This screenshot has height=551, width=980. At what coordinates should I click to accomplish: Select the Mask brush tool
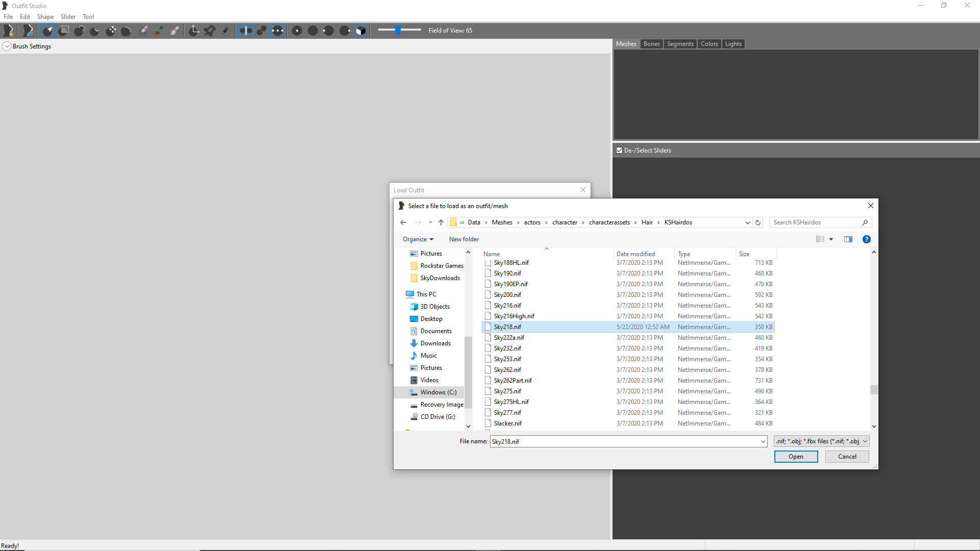tap(64, 31)
